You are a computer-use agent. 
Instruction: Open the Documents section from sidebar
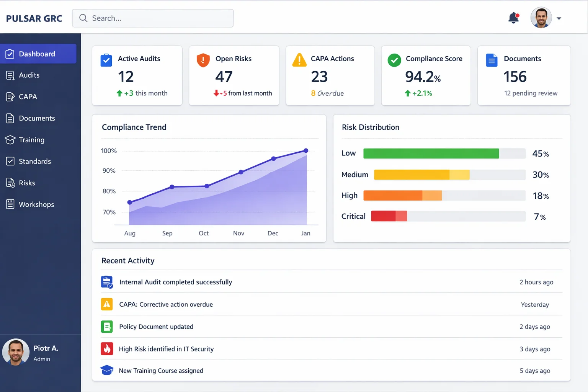click(x=10, y=118)
